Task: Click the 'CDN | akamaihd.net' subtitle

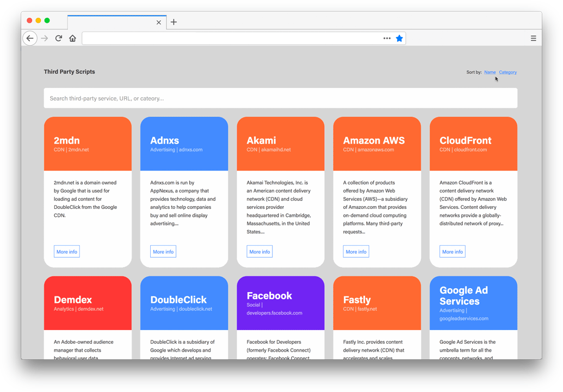Action: (269, 150)
